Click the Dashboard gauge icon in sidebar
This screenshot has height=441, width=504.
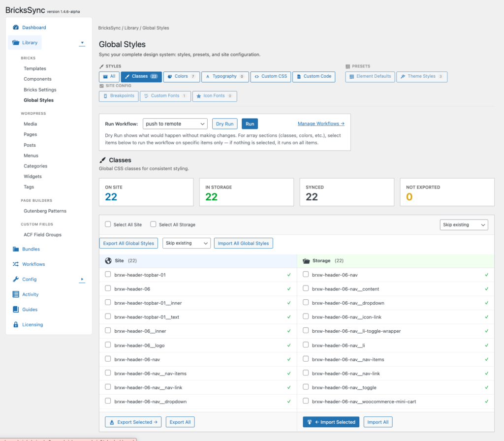(16, 28)
